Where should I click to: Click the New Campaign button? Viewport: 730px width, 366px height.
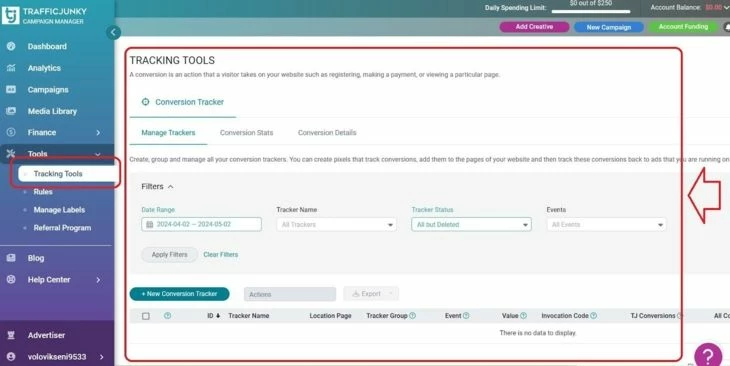[609, 27]
